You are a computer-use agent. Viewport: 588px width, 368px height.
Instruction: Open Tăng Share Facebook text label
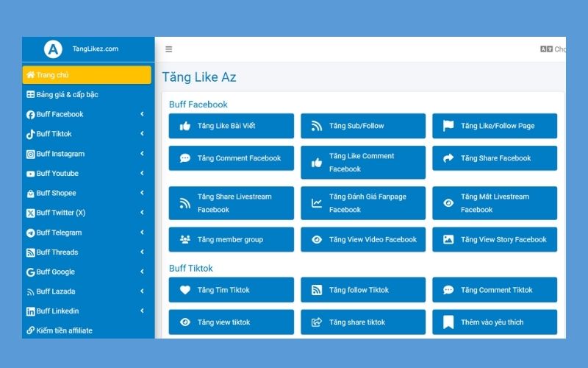495,158
